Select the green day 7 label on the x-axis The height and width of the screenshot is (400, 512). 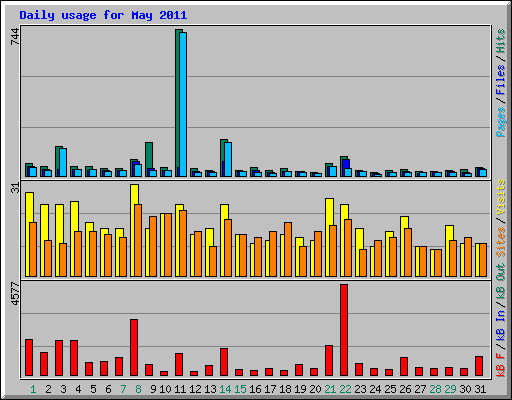[x=123, y=389]
